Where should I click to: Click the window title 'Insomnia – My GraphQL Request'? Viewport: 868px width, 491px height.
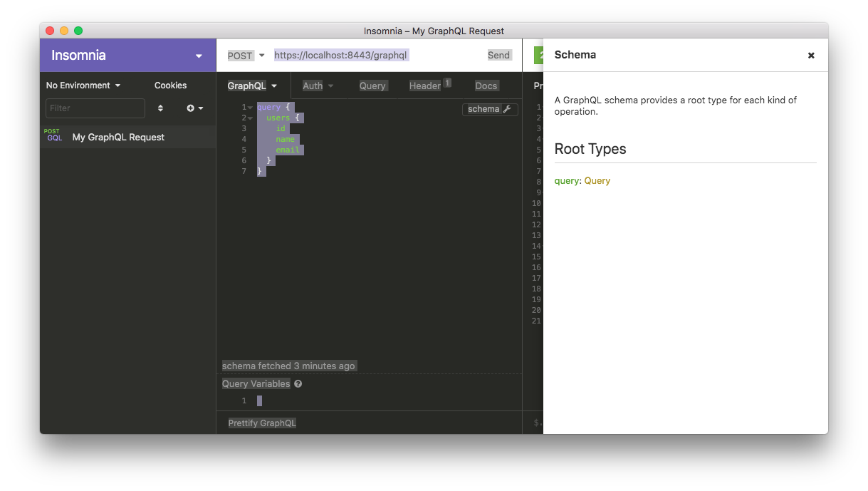click(434, 31)
